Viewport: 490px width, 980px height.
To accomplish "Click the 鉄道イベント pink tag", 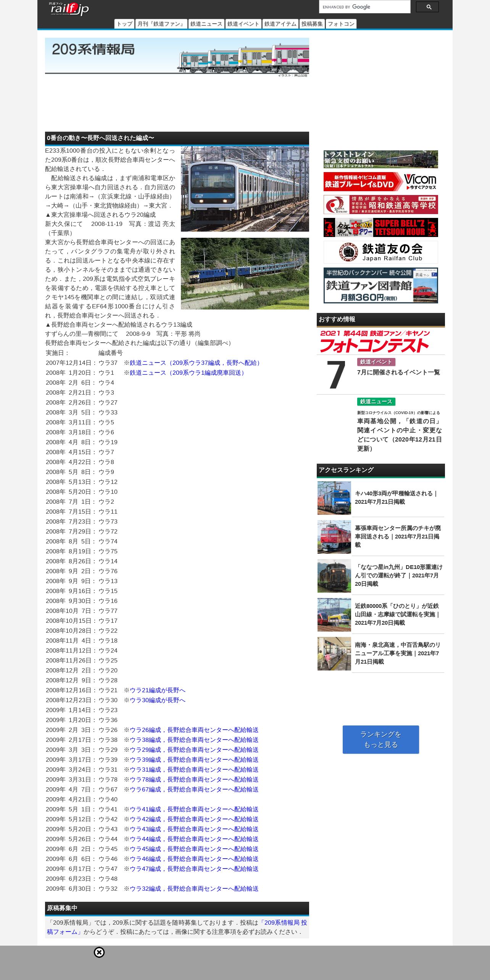I will click(x=376, y=362).
